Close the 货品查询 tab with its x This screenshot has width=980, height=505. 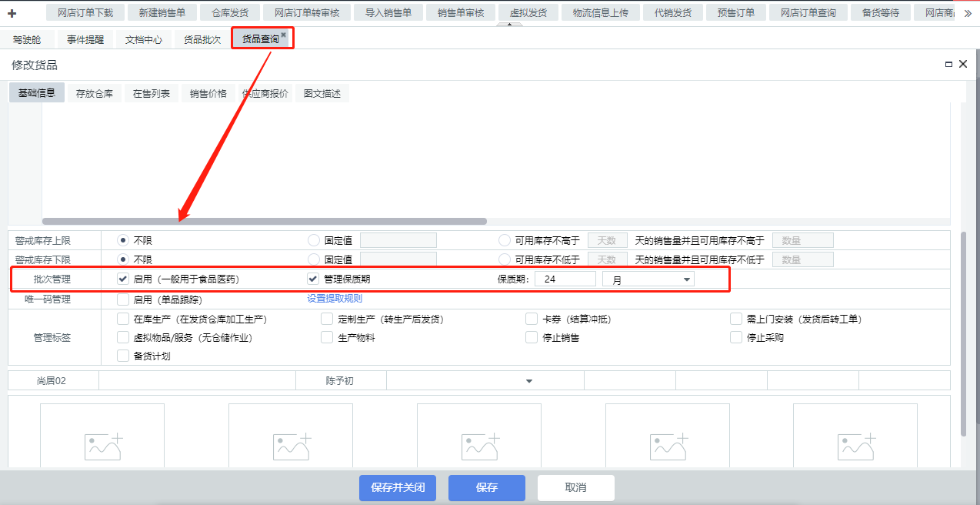click(x=283, y=35)
